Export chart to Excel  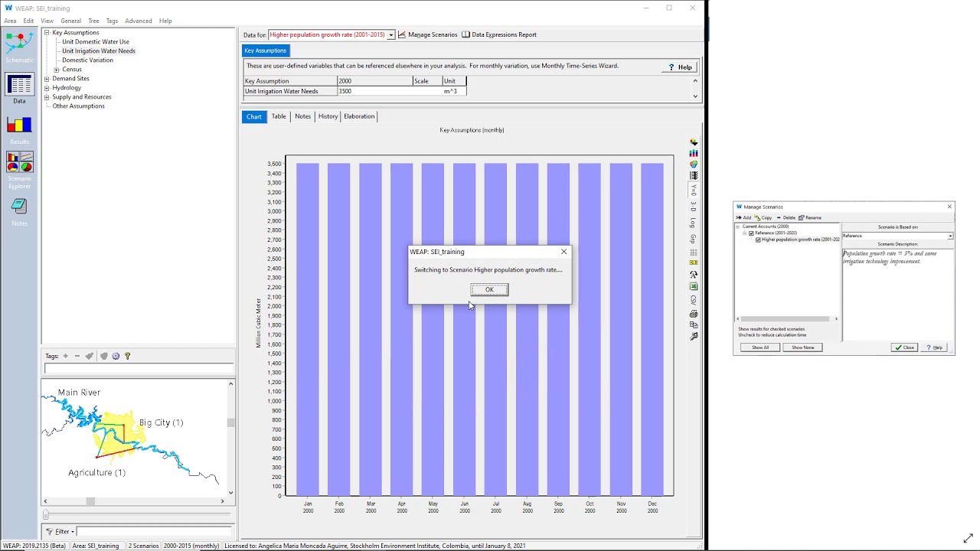point(694,286)
